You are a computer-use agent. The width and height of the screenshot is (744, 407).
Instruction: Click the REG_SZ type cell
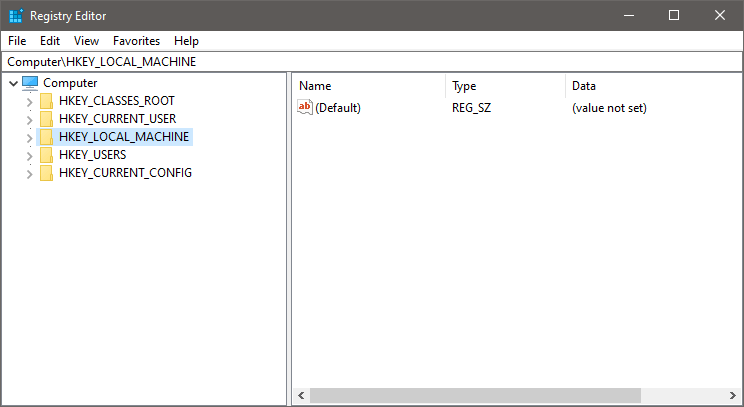pos(472,108)
